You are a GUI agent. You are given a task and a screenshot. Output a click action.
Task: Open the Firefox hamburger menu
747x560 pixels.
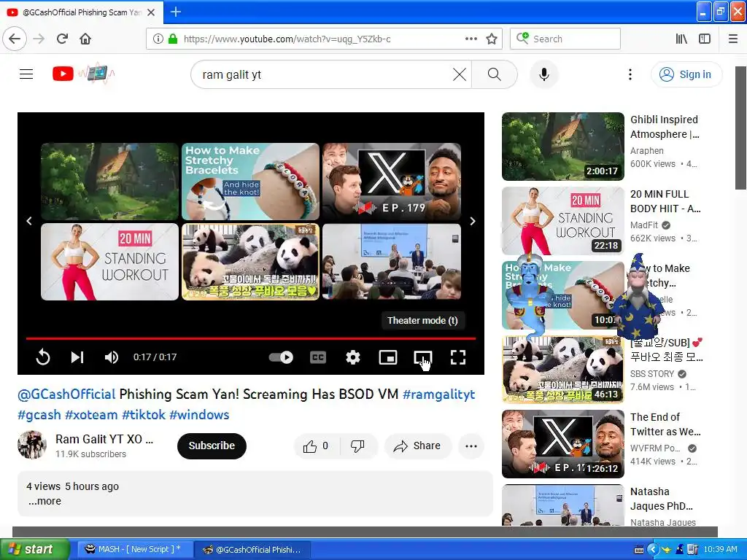(733, 39)
